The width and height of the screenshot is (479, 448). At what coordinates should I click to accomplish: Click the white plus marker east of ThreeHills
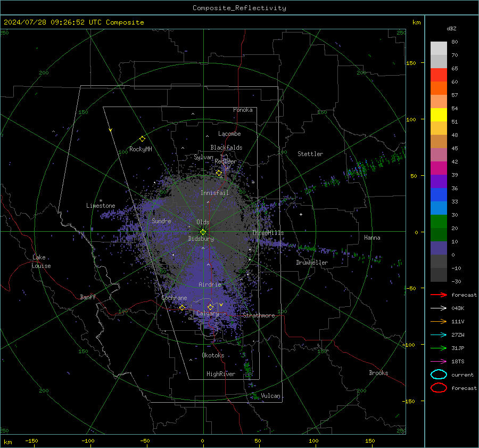[301, 214]
